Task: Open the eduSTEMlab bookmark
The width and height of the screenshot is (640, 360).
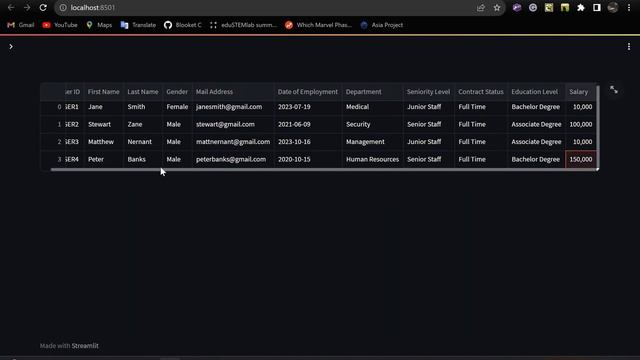Action: click(243, 25)
